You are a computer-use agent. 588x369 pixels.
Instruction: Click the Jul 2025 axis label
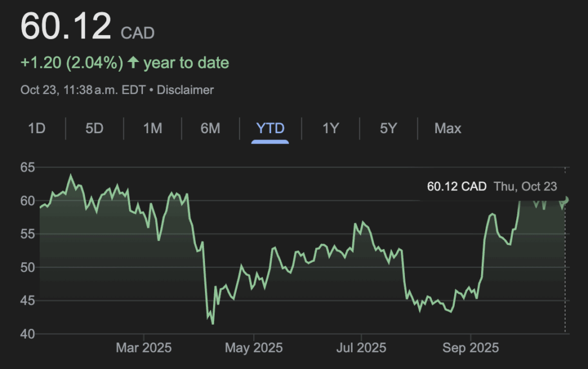(x=361, y=348)
